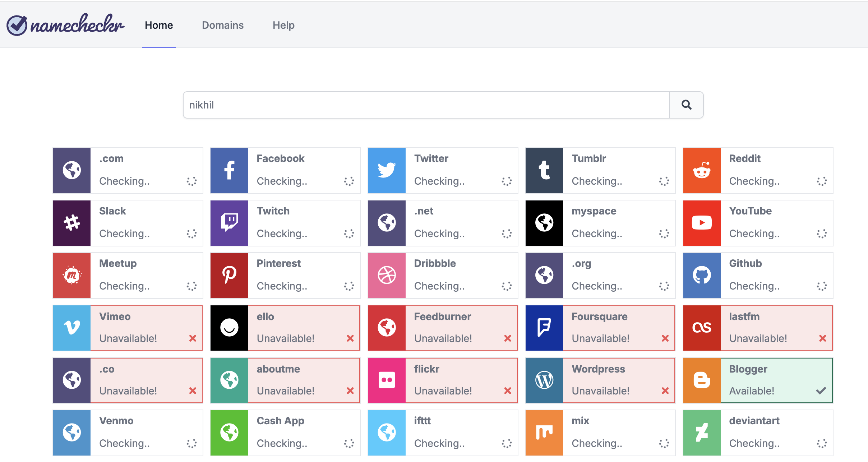Click the Meetup loading spinner

tap(192, 286)
